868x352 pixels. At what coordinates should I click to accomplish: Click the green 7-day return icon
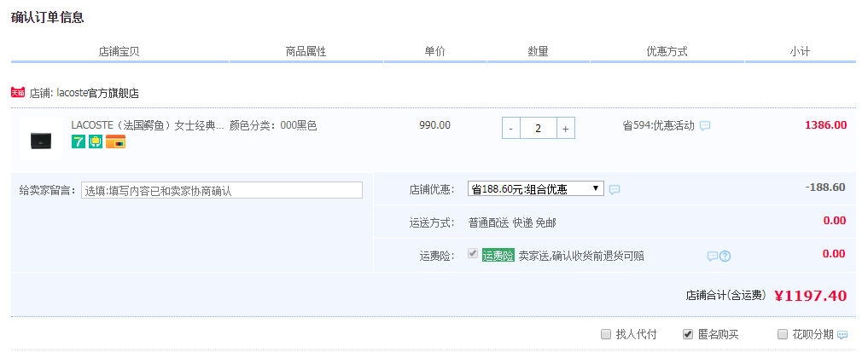78,142
